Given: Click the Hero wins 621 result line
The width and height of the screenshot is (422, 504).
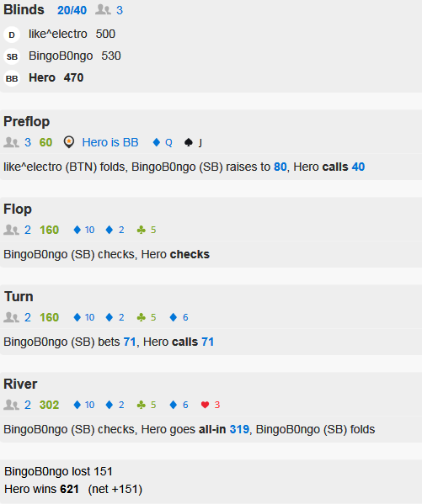Looking at the screenshot, I should [x=73, y=489].
